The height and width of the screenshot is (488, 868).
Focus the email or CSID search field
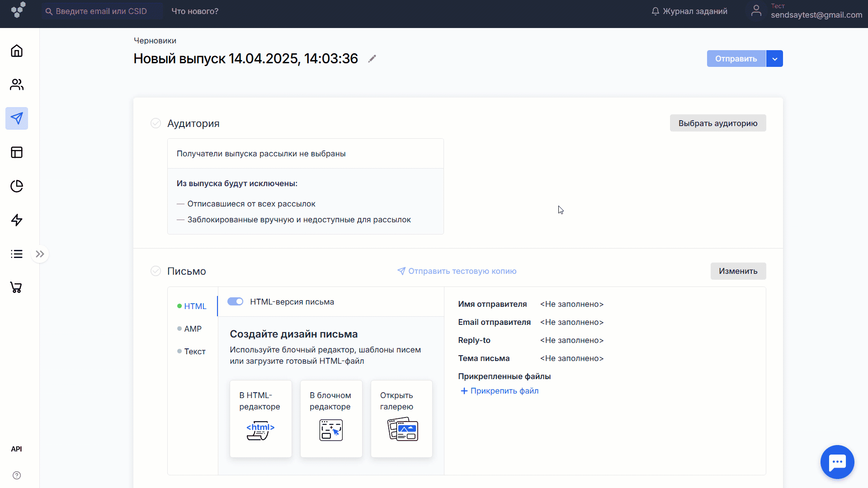click(x=102, y=11)
